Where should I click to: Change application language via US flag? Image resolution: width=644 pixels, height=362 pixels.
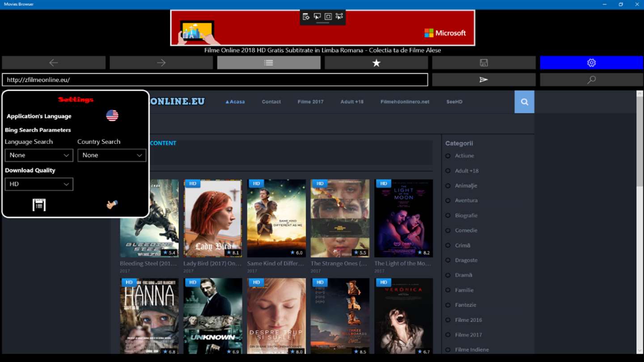(112, 115)
